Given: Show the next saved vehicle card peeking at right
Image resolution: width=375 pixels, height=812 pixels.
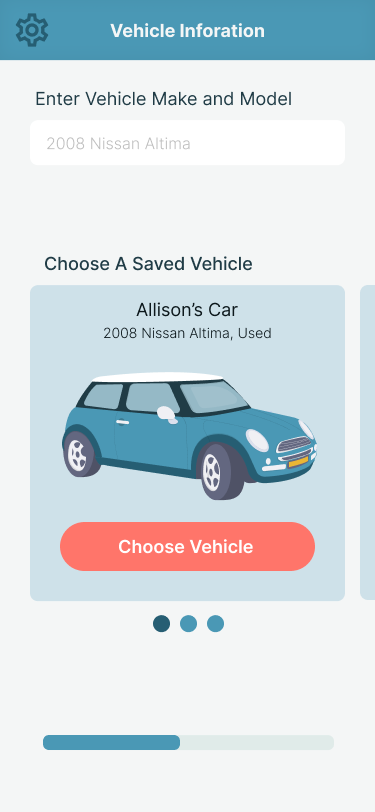Looking at the screenshot, I should 368,443.
